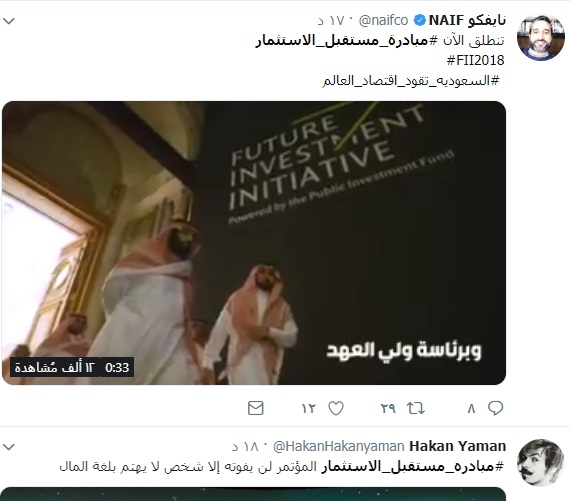Viewport: 570px width, 501px height.
Task: Play the Future Investment Initiative video
Action: [254, 243]
